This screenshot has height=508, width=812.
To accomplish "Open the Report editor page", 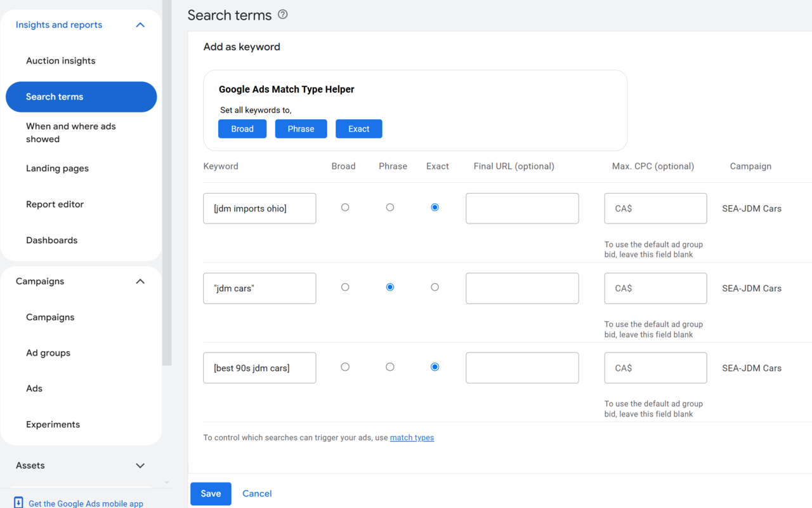I will pyautogui.click(x=55, y=204).
